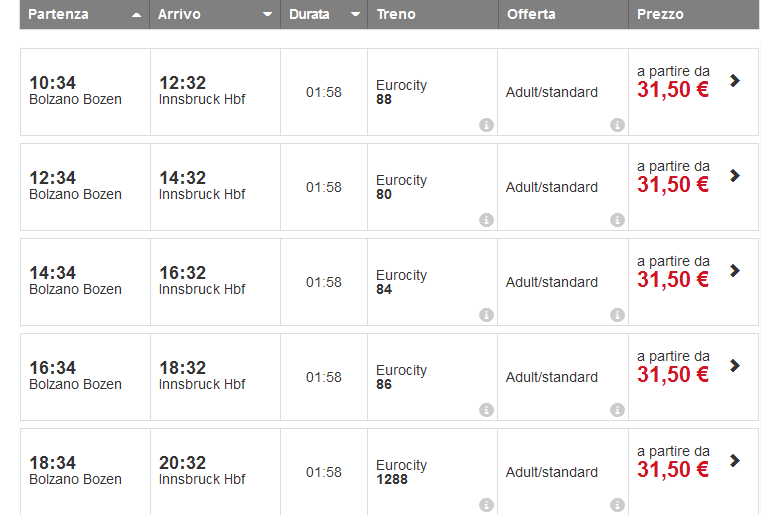Viewport: 767px width, 515px height.
Task: Open offer info icon for 12:34 departure
Action: coord(617,220)
